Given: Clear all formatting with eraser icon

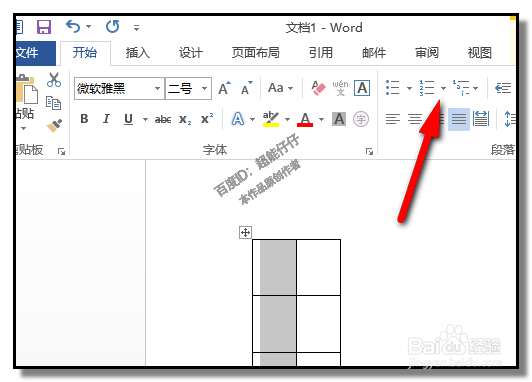Looking at the screenshot, I should pyautogui.click(x=318, y=88).
